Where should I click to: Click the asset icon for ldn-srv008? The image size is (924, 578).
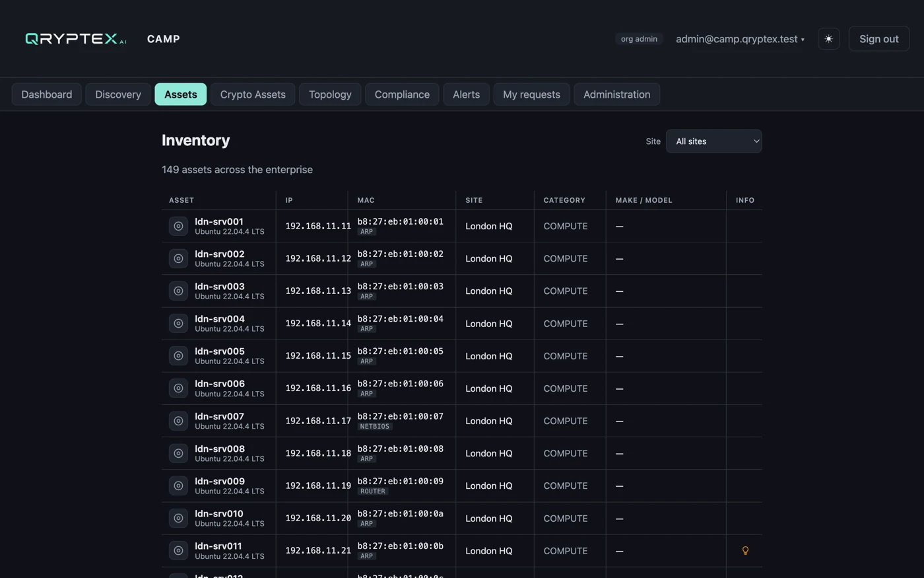tap(178, 453)
